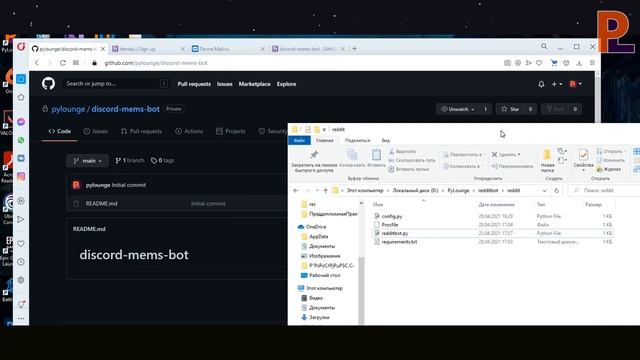Open the discord-mems-bot repository name link
The image size is (640, 360).
(125, 109)
